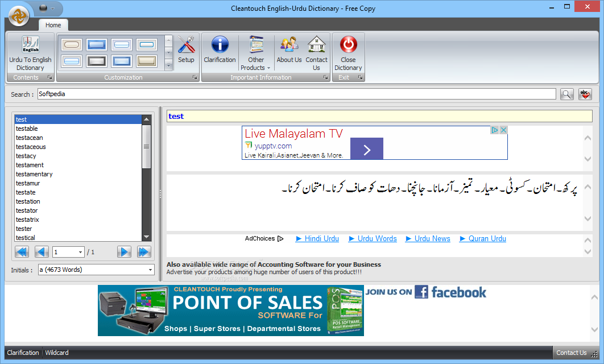
Task: Select 'testament' in word list
Action: click(78, 165)
